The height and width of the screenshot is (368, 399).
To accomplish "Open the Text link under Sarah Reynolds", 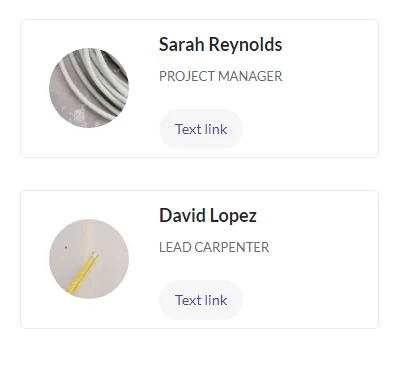I will pyautogui.click(x=201, y=129).
